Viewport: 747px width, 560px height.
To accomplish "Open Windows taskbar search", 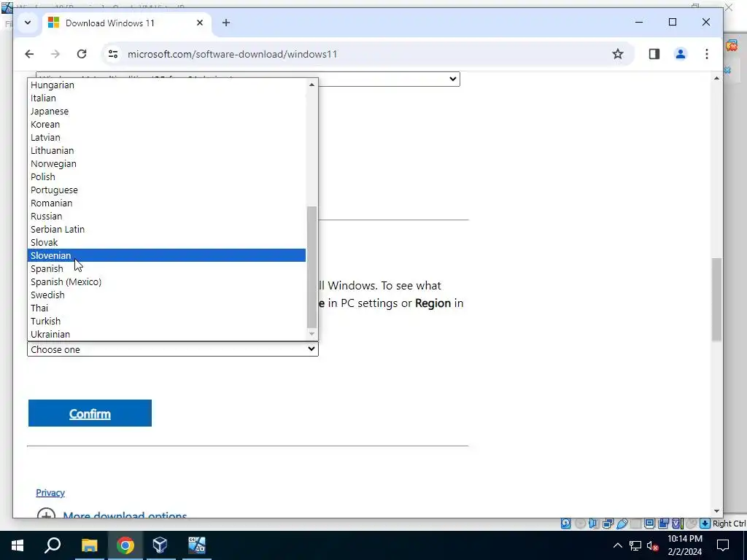I will click(x=53, y=545).
